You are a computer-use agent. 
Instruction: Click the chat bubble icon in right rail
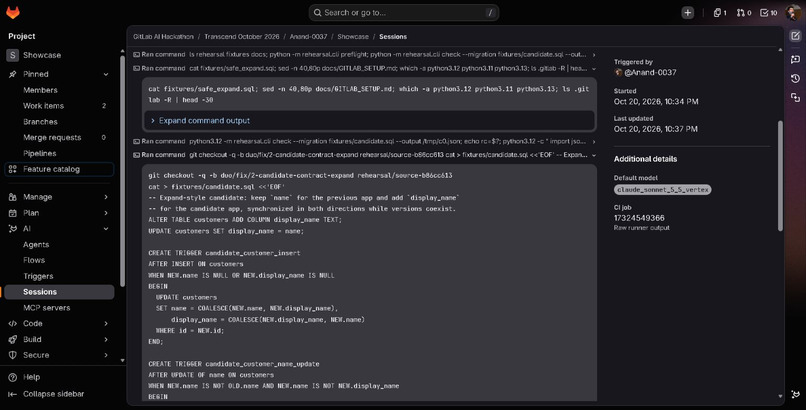pos(795,59)
